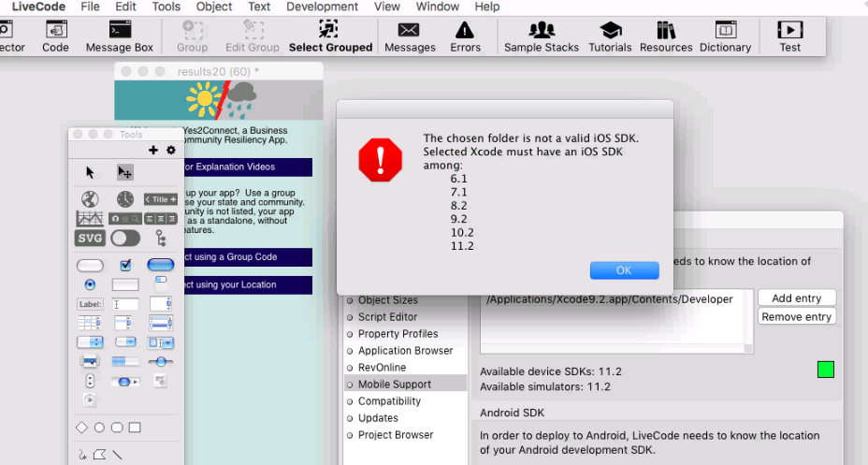Select Mobile Support in preferences list
Image resolution: width=868 pixels, height=465 pixels.
[394, 384]
